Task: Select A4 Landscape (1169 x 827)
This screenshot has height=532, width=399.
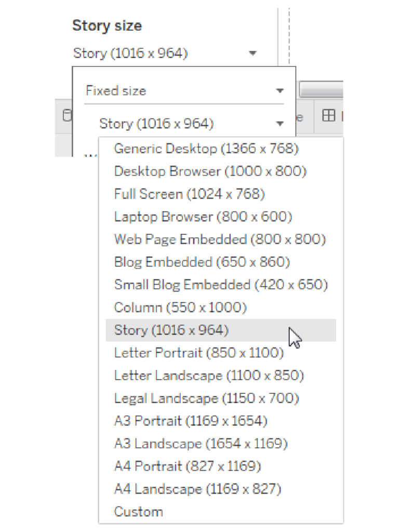Action: tap(197, 489)
